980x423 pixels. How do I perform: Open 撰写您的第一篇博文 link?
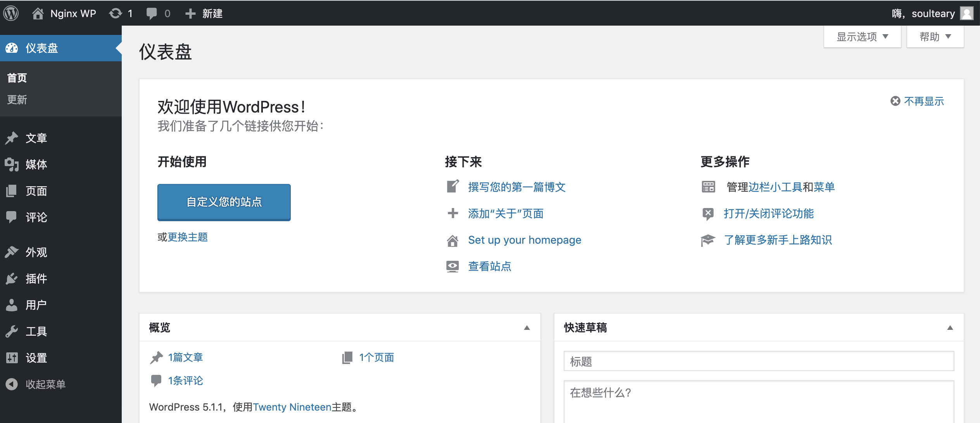pyautogui.click(x=517, y=187)
